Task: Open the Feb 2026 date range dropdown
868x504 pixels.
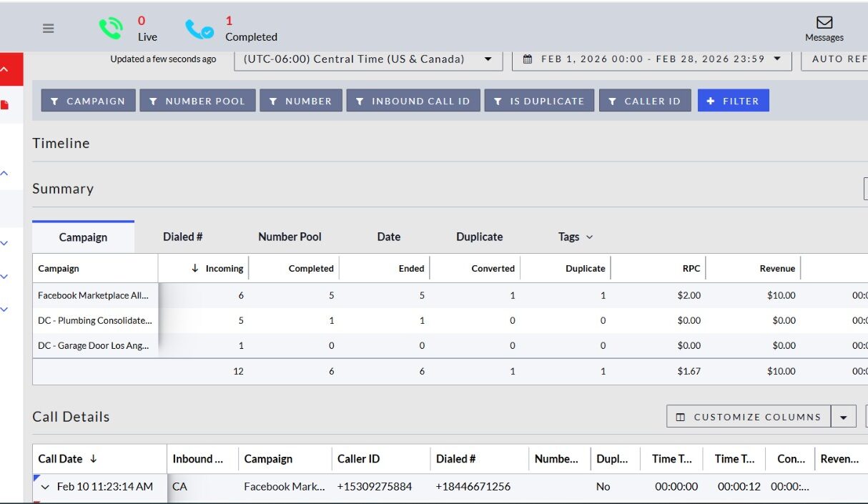Action: tap(652, 59)
